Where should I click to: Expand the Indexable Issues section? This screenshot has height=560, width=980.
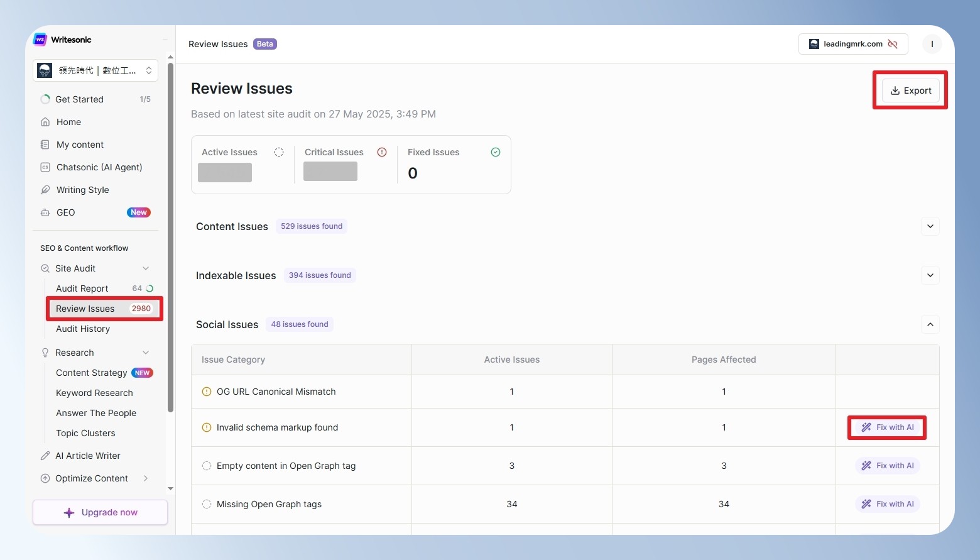[930, 275]
